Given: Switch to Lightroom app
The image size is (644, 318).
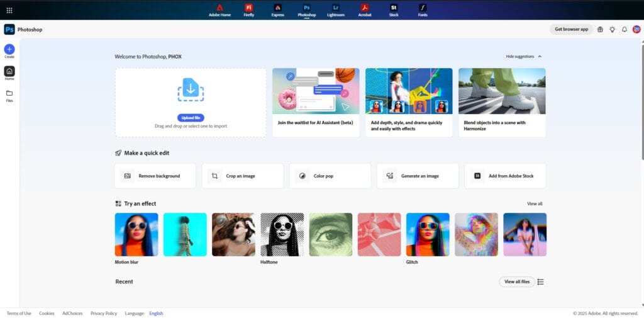Looking at the screenshot, I should [336, 10].
